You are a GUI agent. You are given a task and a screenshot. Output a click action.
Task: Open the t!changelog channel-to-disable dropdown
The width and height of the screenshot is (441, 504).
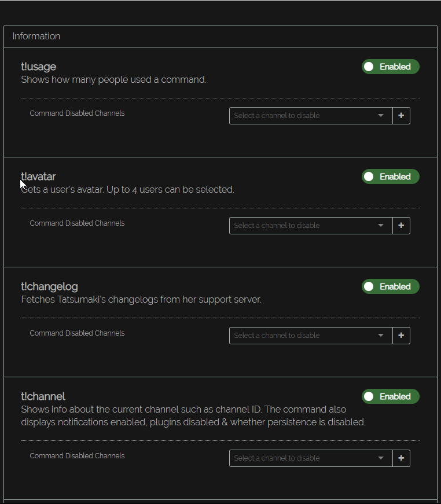tap(310, 336)
